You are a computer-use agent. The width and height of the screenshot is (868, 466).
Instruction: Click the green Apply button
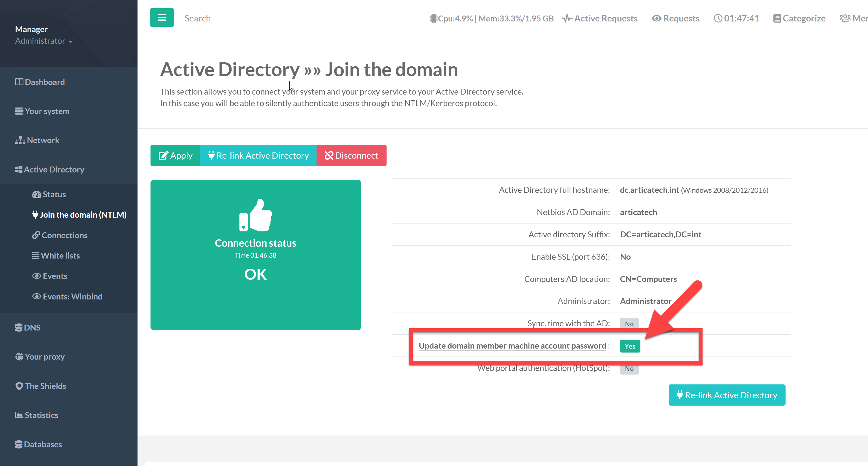coord(175,156)
